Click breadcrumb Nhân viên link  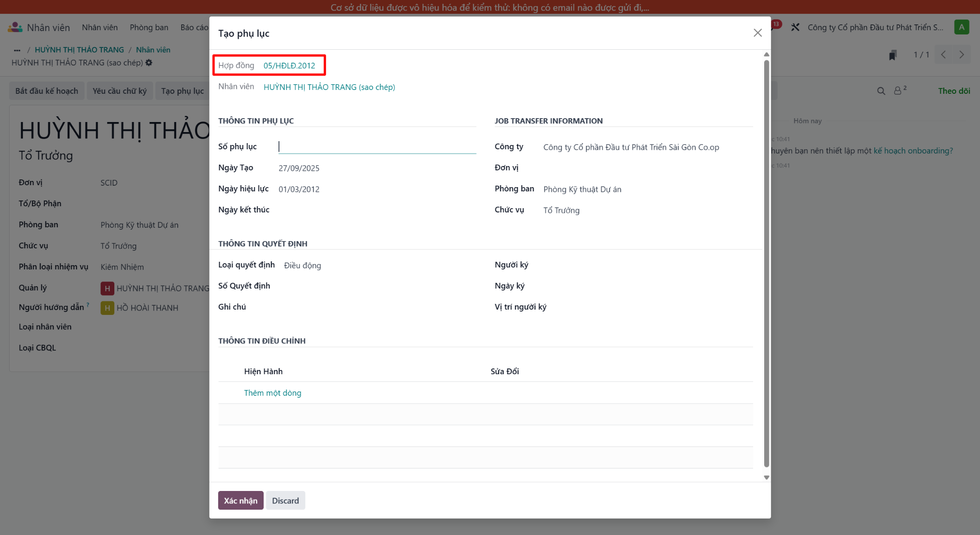tap(153, 50)
